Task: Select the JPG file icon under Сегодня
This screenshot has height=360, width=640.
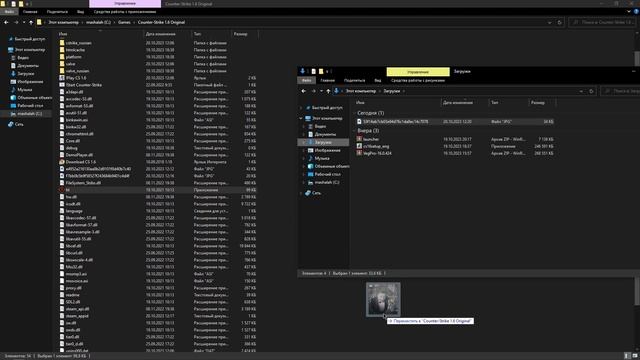Action: click(x=359, y=122)
